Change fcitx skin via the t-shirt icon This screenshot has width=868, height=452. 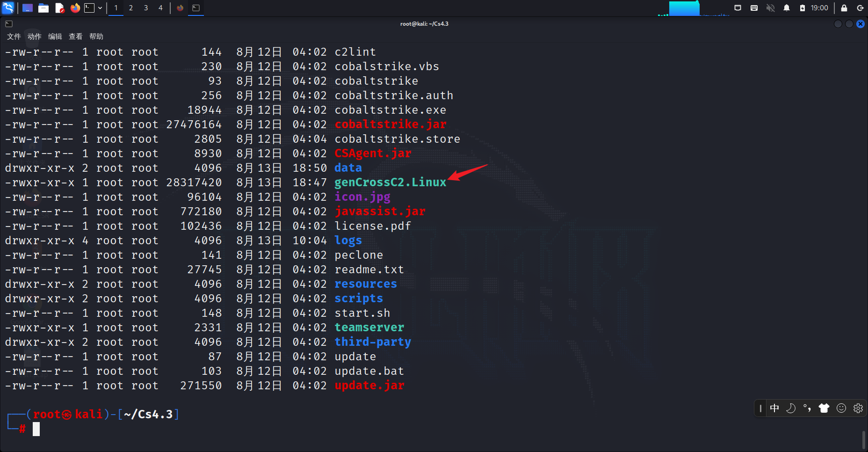824,408
